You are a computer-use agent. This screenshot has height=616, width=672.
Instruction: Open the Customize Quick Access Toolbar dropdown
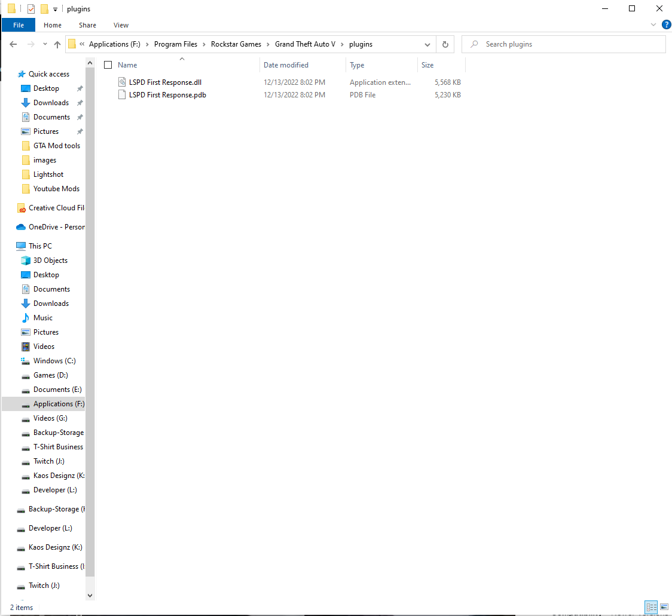[55, 9]
